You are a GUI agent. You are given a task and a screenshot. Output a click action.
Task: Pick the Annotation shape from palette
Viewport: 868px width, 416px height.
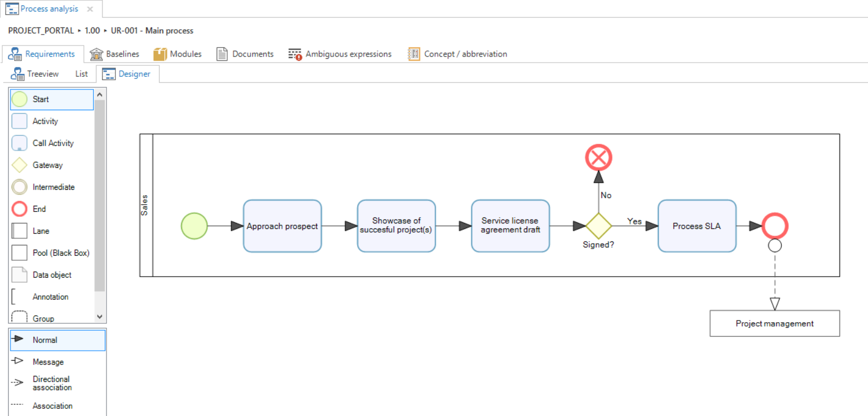point(50,297)
